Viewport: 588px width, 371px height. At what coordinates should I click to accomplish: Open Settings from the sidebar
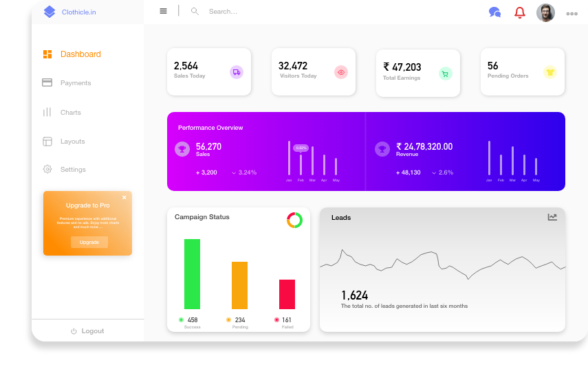(x=73, y=170)
